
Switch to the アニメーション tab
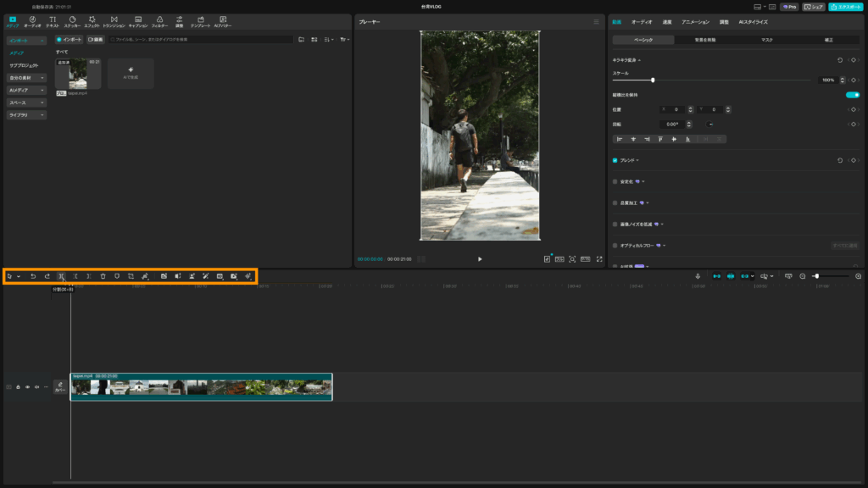pyautogui.click(x=695, y=22)
